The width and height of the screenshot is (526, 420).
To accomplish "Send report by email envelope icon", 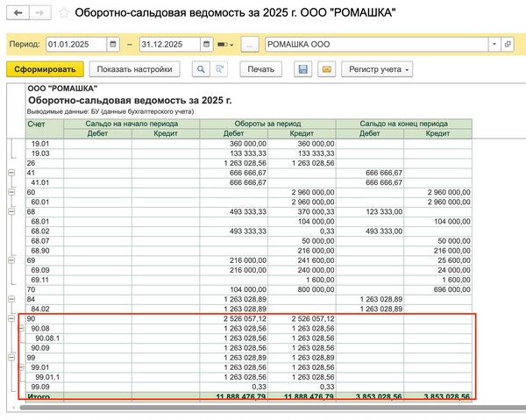I will 326,69.
